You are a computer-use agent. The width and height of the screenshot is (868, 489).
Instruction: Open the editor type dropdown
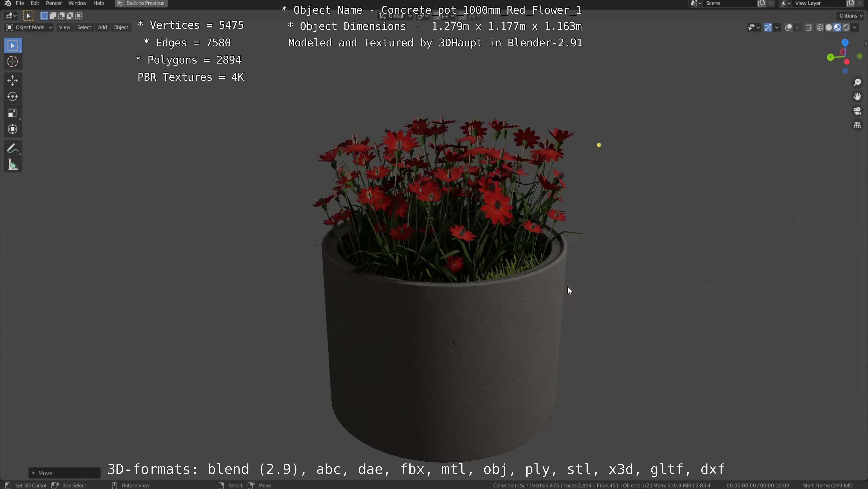[11, 16]
